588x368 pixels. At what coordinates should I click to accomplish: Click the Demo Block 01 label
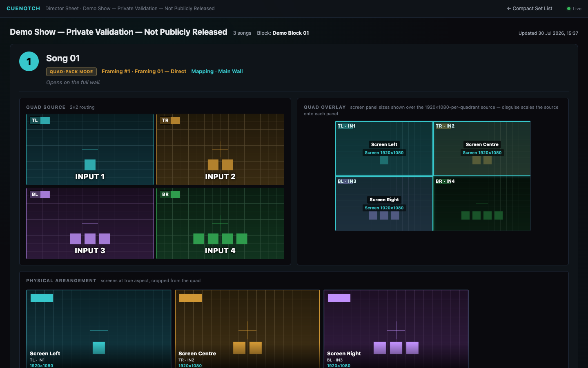point(291,33)
